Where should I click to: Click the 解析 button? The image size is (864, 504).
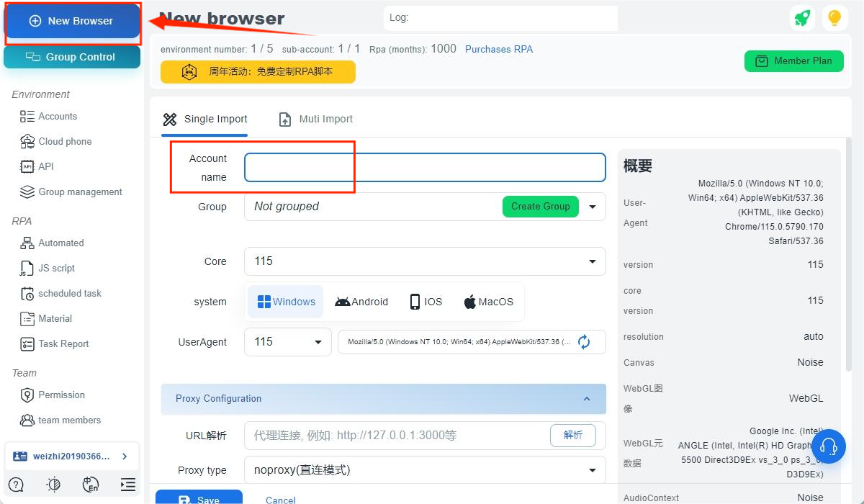point(573,435)
